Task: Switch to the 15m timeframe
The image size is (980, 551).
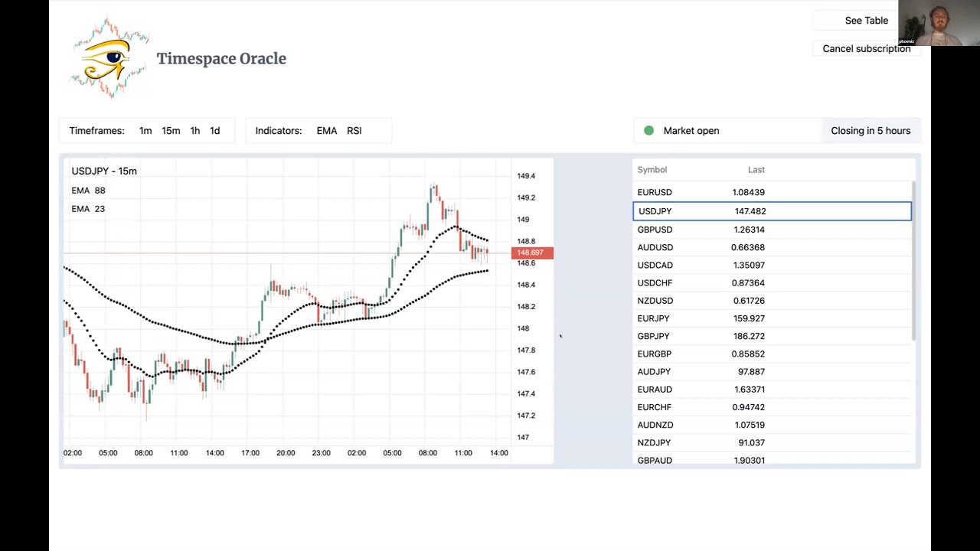Action: [x=171, y=131]
